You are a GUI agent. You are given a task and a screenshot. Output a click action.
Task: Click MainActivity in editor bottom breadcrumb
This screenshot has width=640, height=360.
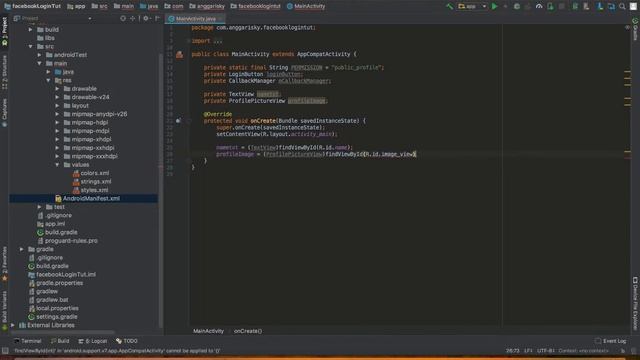point(208,331)
